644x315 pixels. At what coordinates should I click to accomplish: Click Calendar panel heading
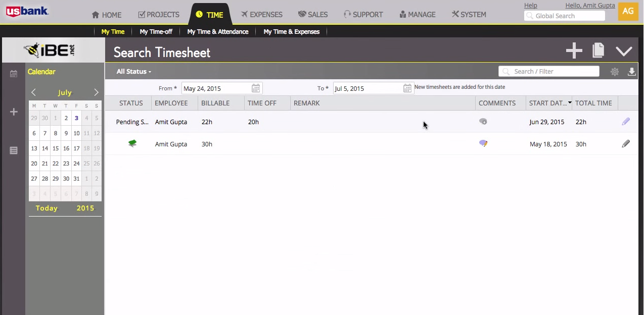41,72
